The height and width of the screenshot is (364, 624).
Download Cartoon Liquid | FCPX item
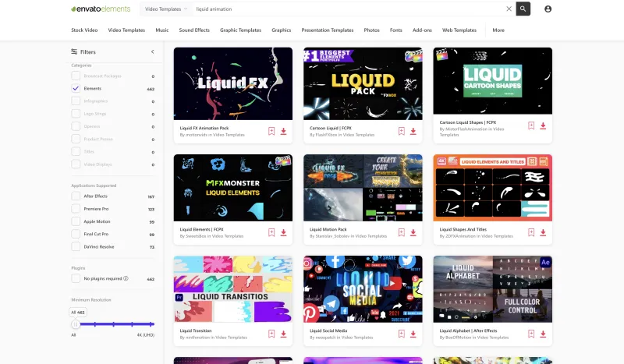point(413,131)
